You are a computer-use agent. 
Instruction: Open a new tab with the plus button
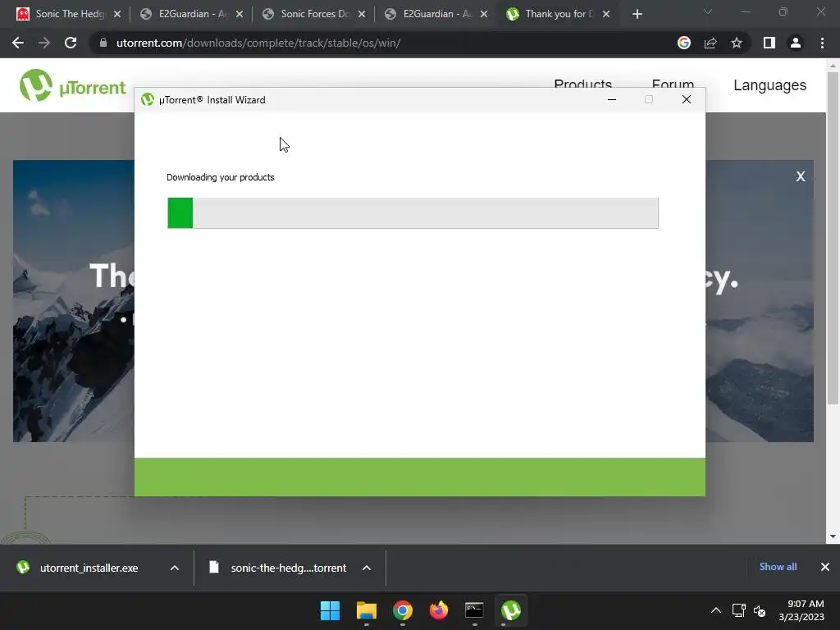click(x=637, y=15)
